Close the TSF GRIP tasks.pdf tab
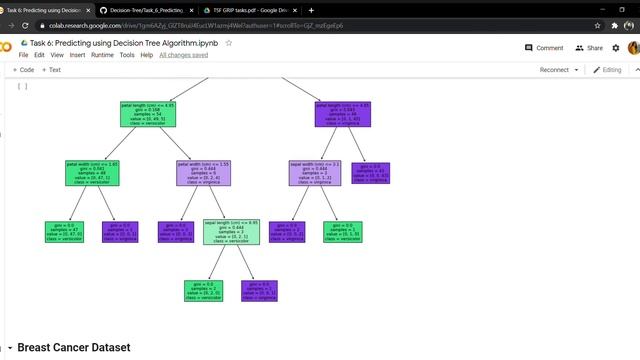The image size is (640, 360). coord(295,10)
